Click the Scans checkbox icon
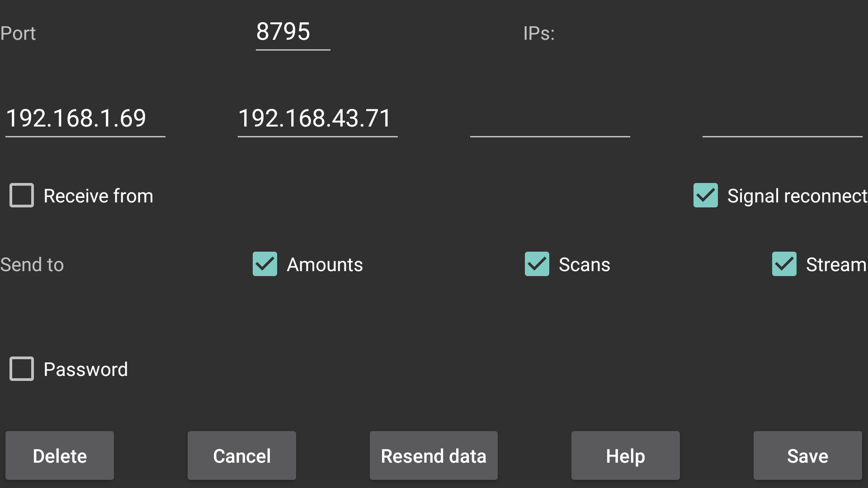868x488 pixels. point(536,263)
